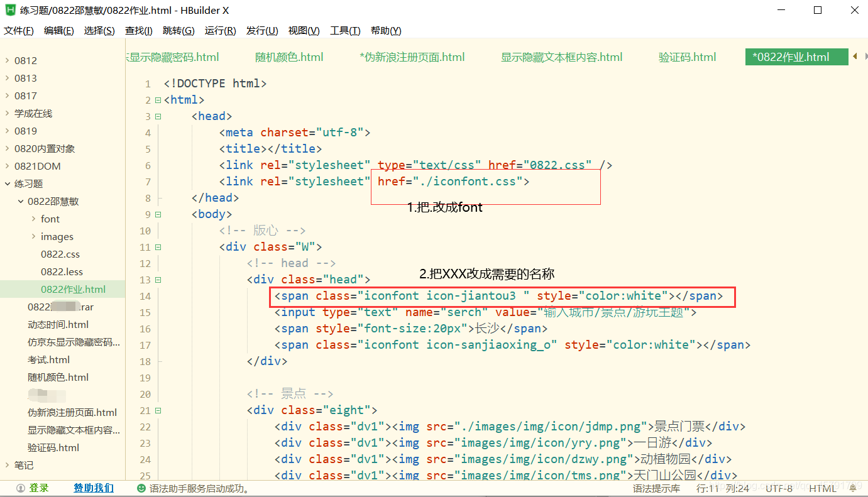Open 考试.html in the project tree
The width and height of the screenshot is (868, 497).
[48, 360]
